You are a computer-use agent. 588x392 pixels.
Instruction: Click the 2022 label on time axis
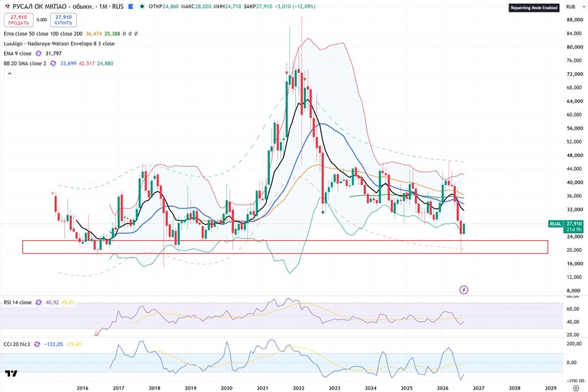[x=299, y=388]
